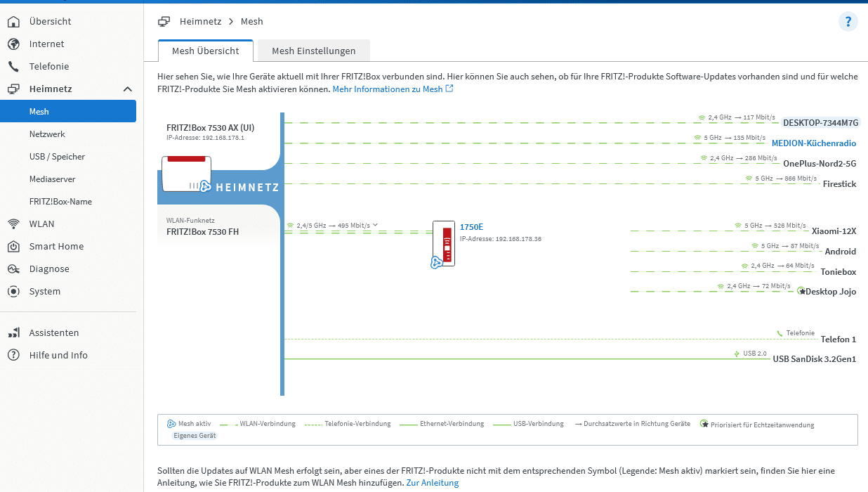Click the external link icon after Mehr Informationen
This screenshot has height=492, width=868.
tap(449, 89)
